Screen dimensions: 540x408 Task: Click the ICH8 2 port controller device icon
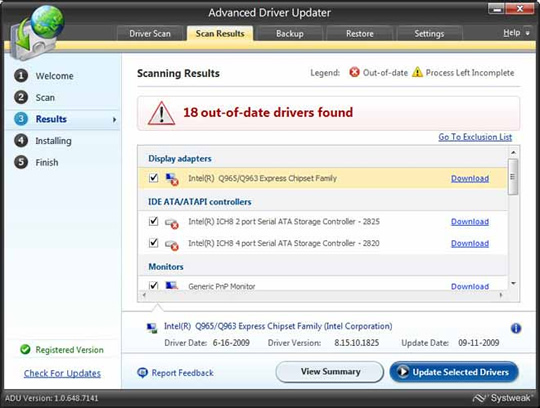click(172, 223)
